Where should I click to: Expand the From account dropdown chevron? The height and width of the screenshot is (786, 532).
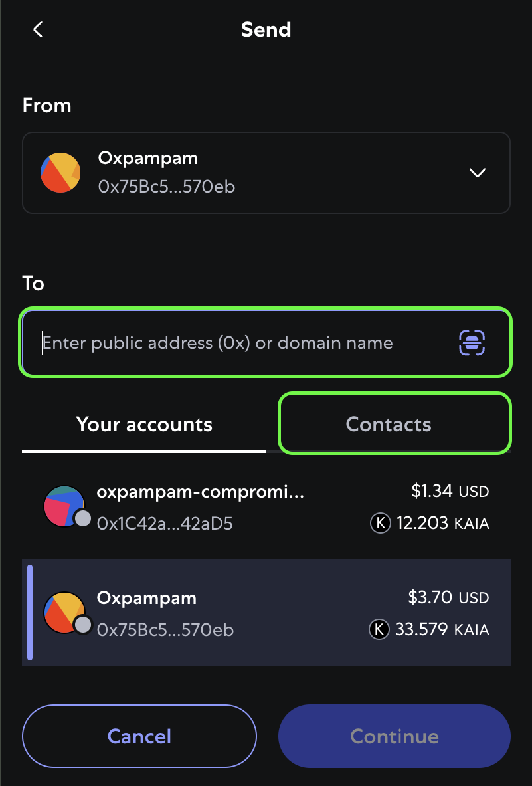(478, 173)
